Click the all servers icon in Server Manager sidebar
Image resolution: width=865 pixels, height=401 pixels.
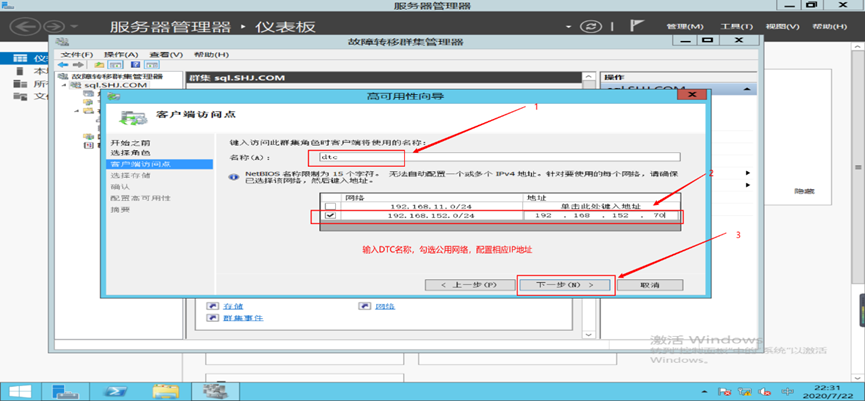pos(20,84)
